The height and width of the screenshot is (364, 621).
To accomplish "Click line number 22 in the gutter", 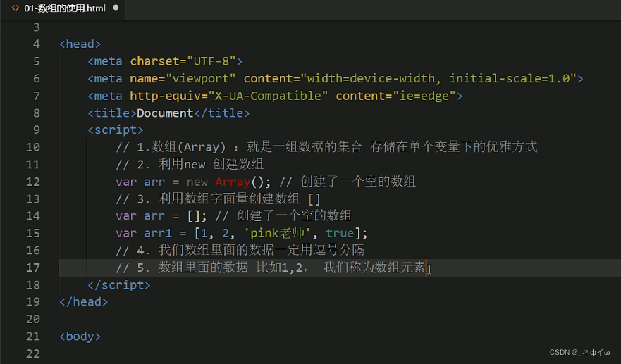I will pyautogui.click(x=33, y=353).
